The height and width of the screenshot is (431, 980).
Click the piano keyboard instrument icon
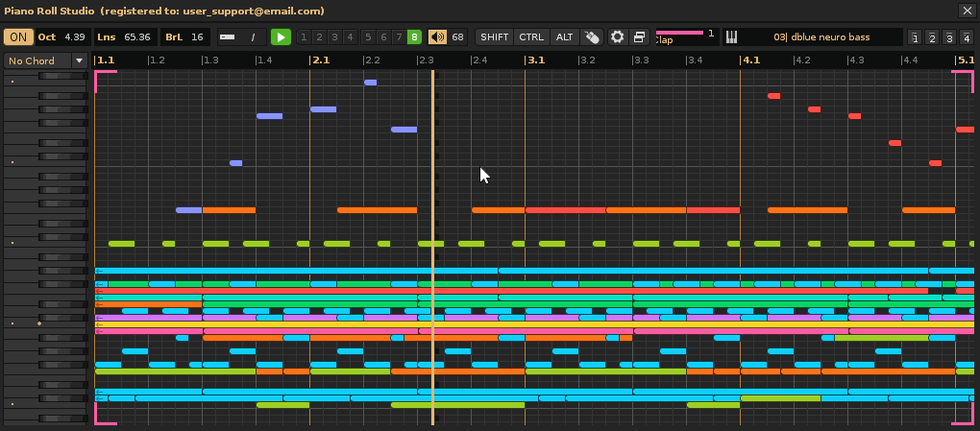731,37
